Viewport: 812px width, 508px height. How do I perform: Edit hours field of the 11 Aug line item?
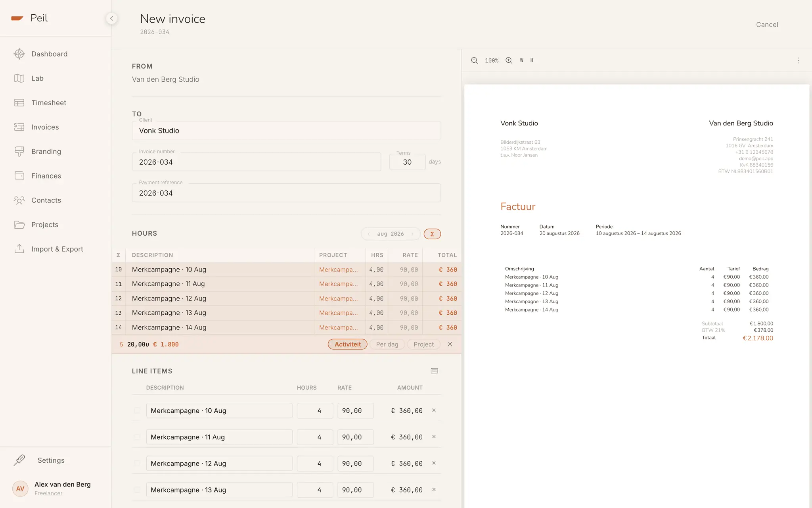pos(315,437)
